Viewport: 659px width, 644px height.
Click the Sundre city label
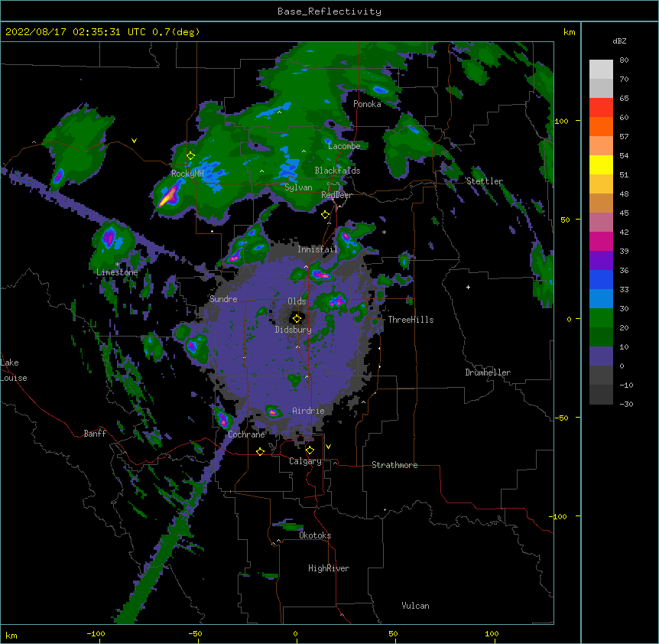223,299
